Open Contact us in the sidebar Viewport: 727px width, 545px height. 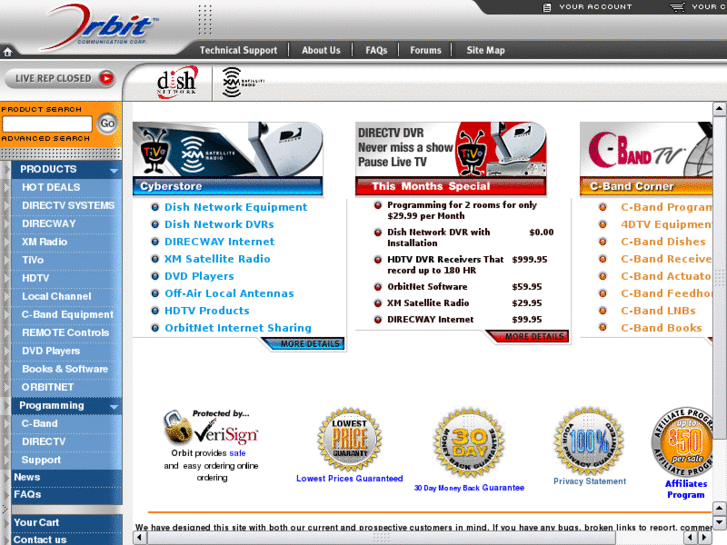pos(39,539)
